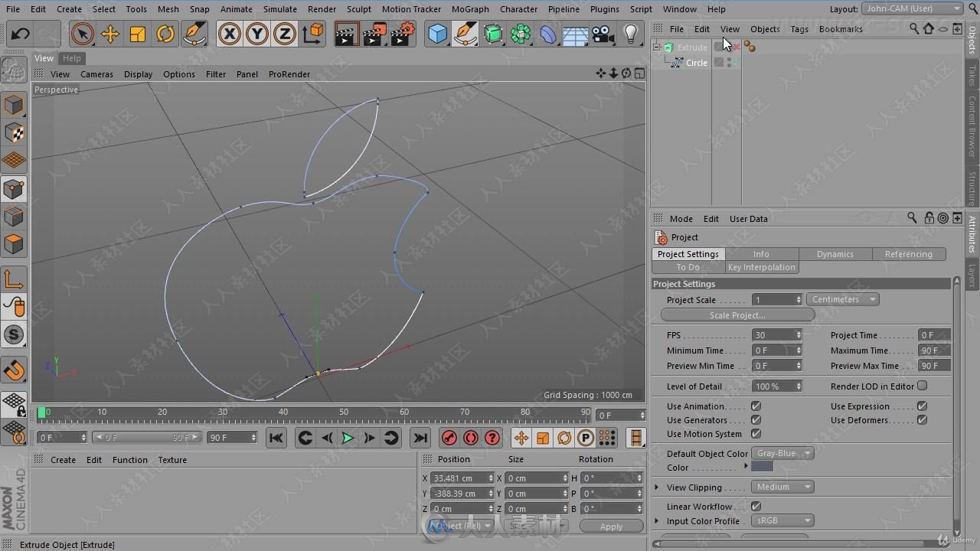Activate the Move tool
This screenshot has height=551, width=980.
[109, 34]
